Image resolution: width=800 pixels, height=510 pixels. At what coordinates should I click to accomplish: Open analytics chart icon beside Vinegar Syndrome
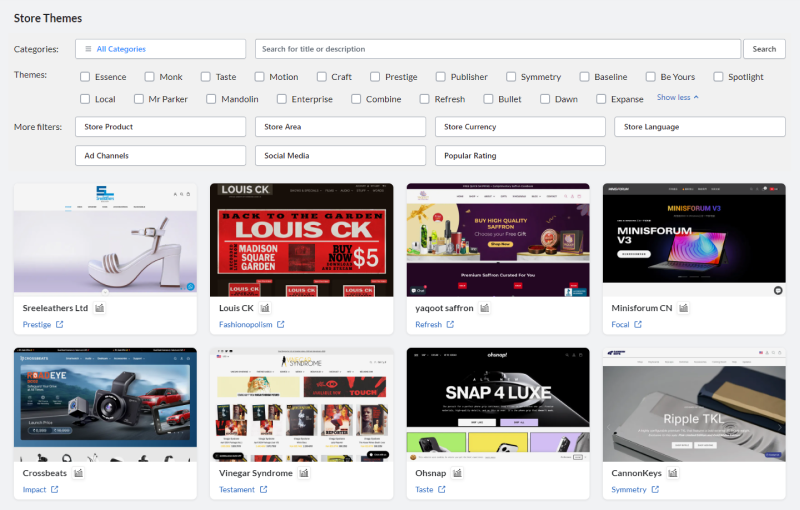click(304, 473)
